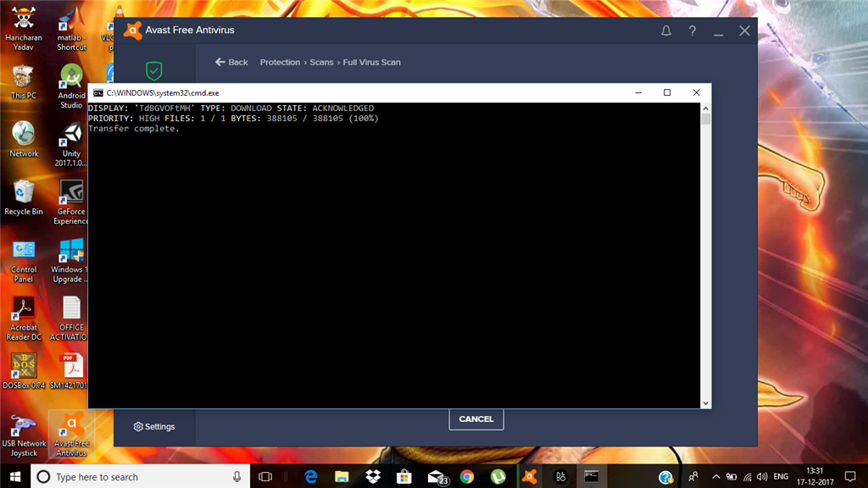The image size is (868, 488).
Task: Select Control Panel desktop icon
Action: [23, 261]
